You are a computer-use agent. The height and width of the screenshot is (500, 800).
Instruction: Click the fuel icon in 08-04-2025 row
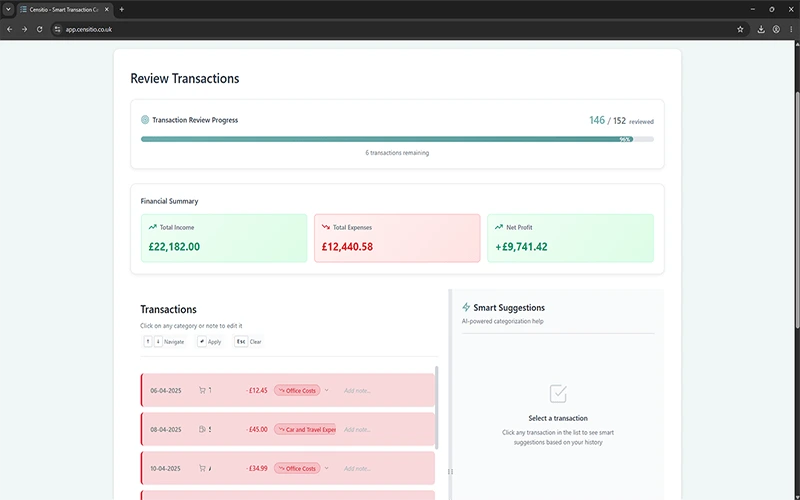[202, 430]
